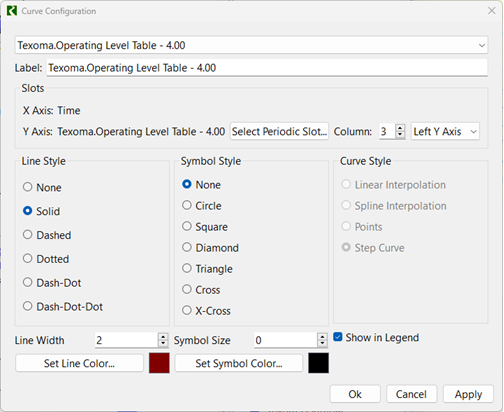Open Set Symbol Color dialog
The height and width of the screenshot is (412, 504).
pos(239,363)
